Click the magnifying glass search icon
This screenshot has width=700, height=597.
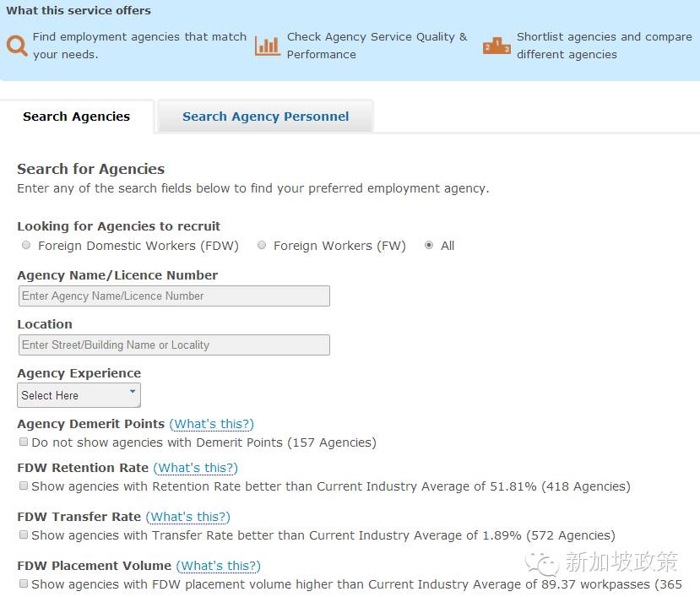[17, 46]
